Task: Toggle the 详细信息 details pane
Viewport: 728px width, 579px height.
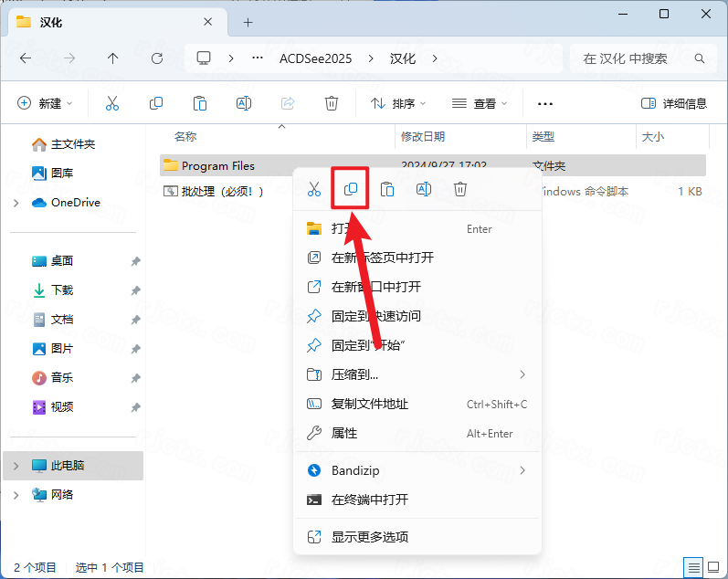Action: pos(674,103)
